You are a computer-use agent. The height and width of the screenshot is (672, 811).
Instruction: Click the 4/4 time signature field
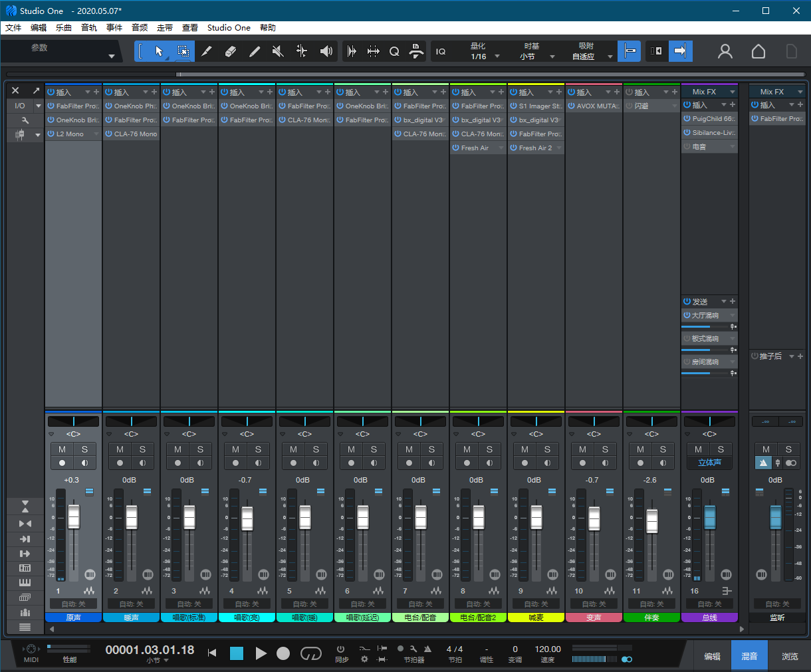455,649
